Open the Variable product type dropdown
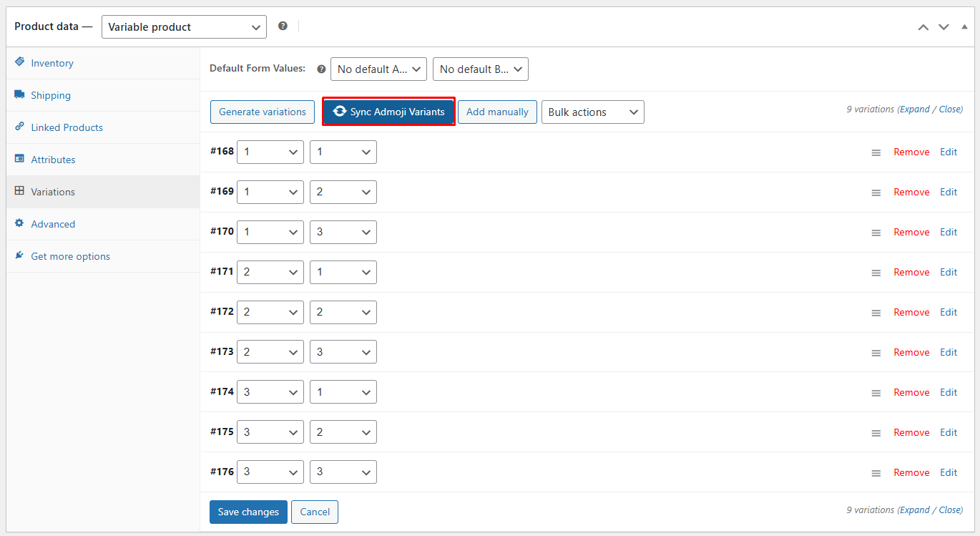980x536 pixels. (x=184, y=27)
